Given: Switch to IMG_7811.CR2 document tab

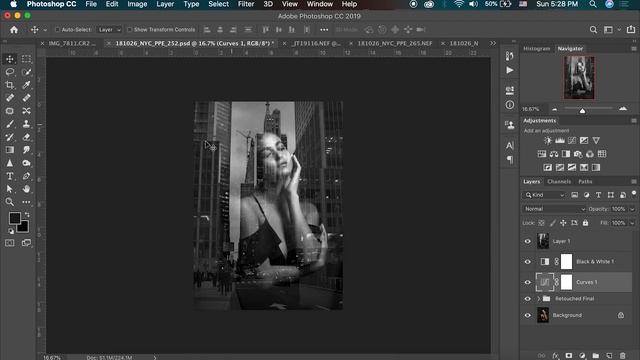Looking at the screenshot, I should point(72,43).
